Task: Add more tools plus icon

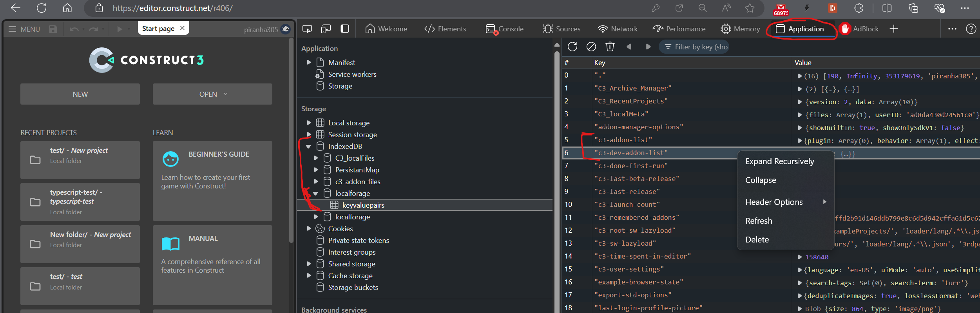Action: click(894, 29)
